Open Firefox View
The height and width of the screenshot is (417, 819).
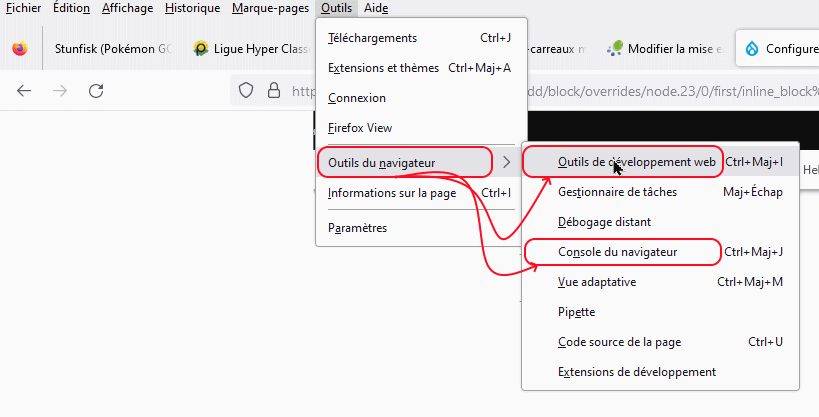coord(422,128)
